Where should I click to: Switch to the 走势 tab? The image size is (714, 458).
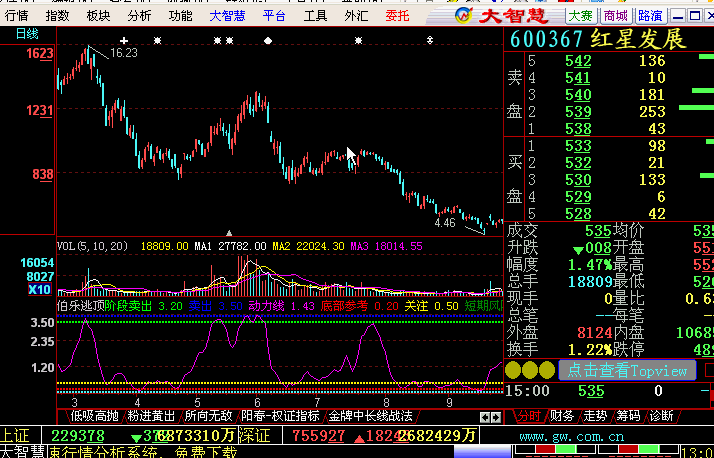pos(595,416)
